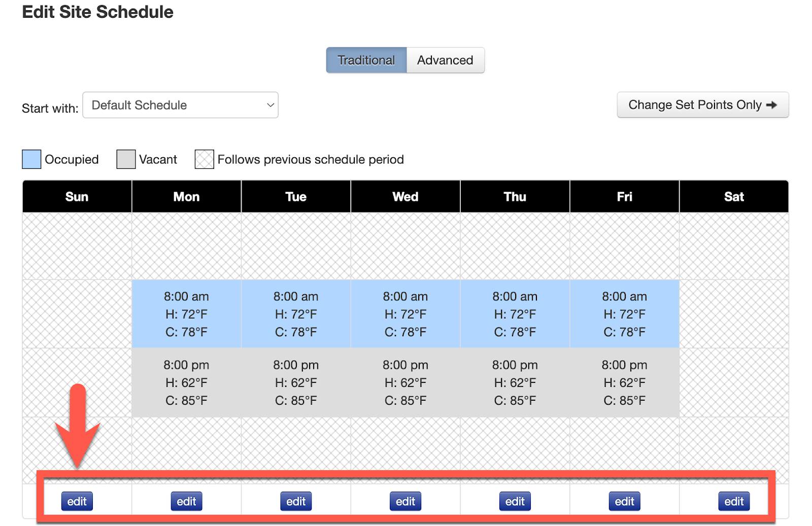Click the edit button under Fri
This screenshot has height=526, width=812.
click(x=624, y=501)
